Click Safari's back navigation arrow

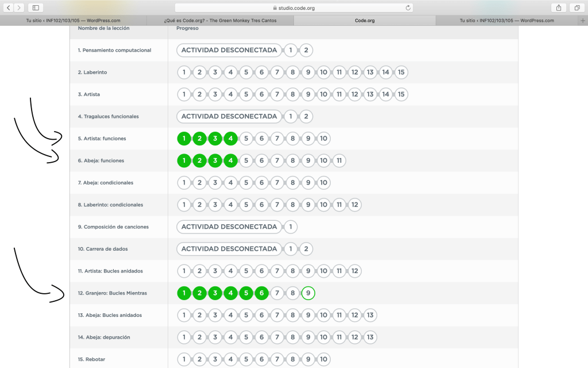9,7
